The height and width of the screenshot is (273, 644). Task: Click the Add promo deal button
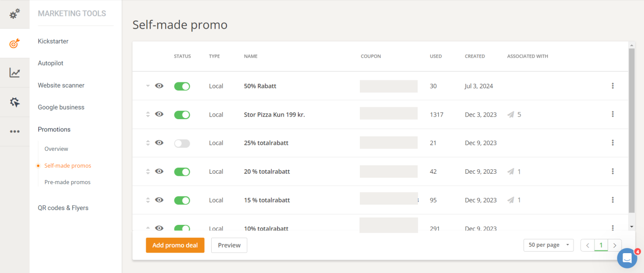click(175, 245)
